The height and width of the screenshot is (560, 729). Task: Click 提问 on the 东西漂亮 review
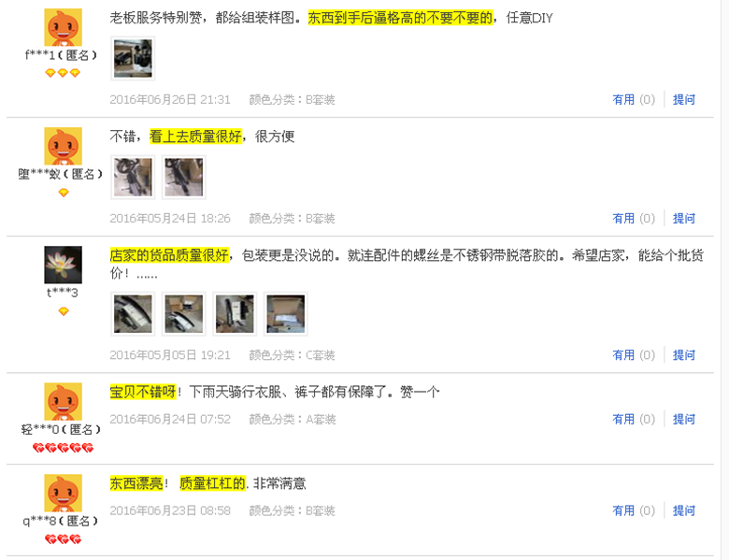tap(684, 510)
